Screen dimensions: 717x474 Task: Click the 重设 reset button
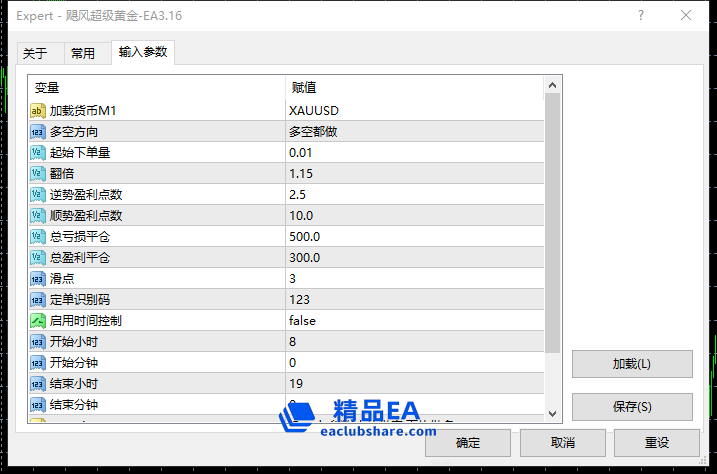click(x=657, y=442)
